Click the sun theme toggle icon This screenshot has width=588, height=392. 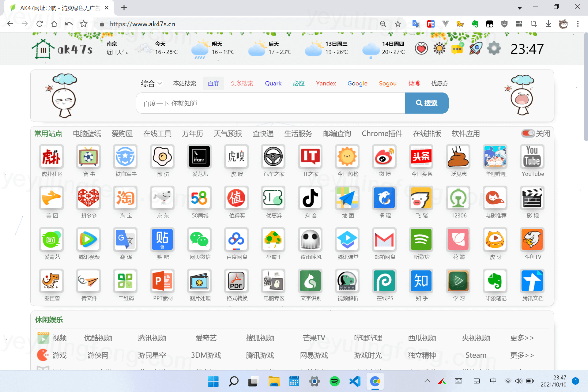click(x=439, y=49)
